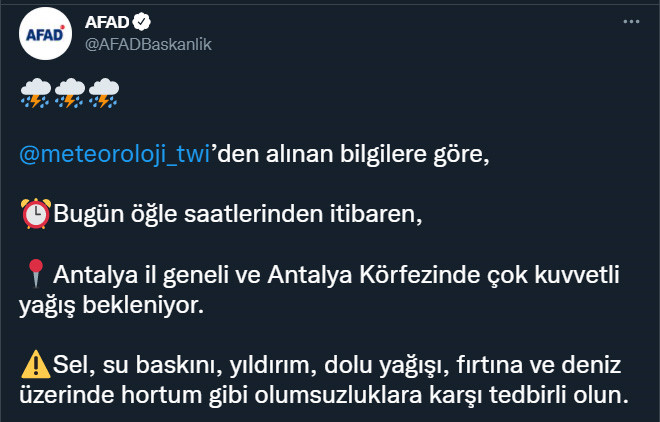Click the verified badge next to AFAD
The image size is (660, 422).
coord(142,22)
